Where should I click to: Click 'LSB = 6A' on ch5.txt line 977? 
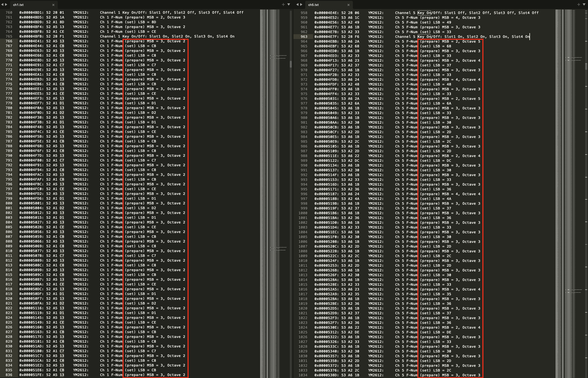tap(442, 103)
